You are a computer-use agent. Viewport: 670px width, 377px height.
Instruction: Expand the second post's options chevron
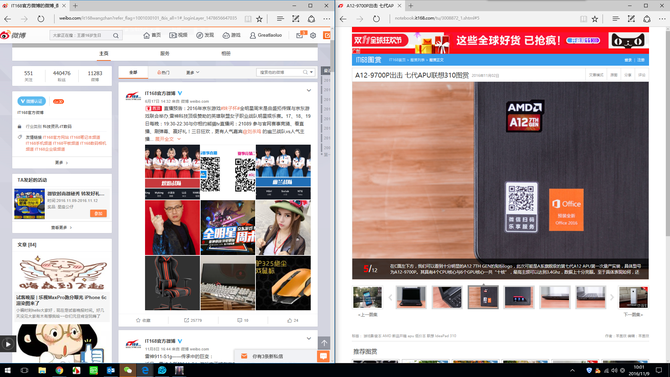point(309,339)
